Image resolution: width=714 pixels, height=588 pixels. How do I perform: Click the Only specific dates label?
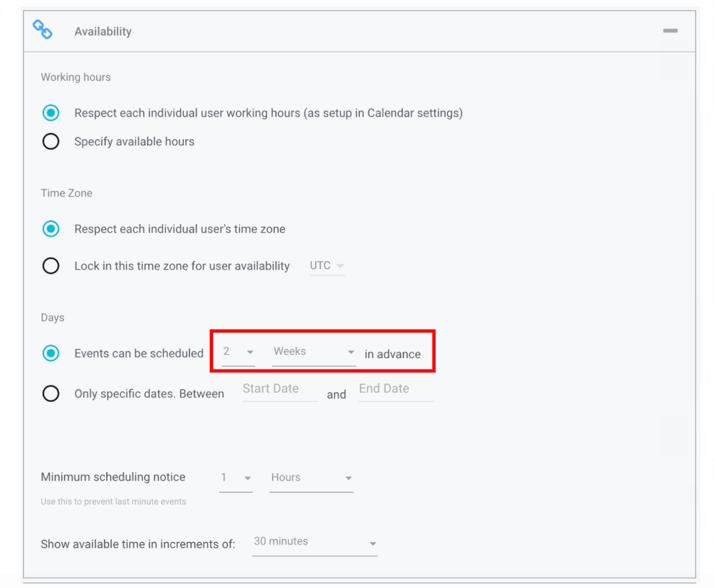pyautogui.click(x=149, y=394)
